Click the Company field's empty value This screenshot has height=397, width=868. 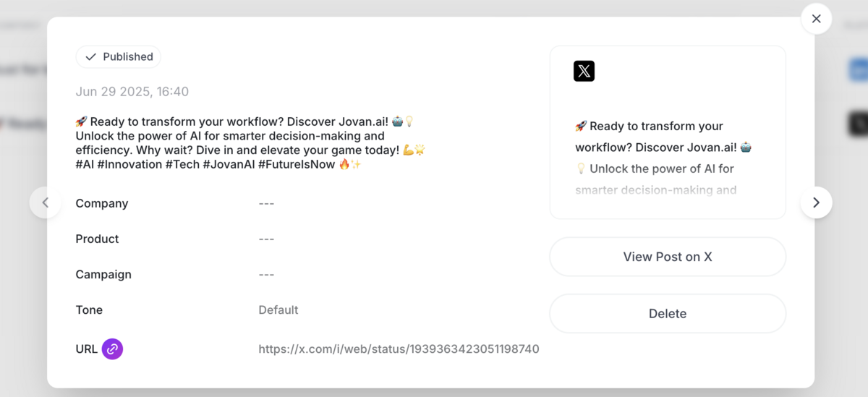tap(266, 204)
